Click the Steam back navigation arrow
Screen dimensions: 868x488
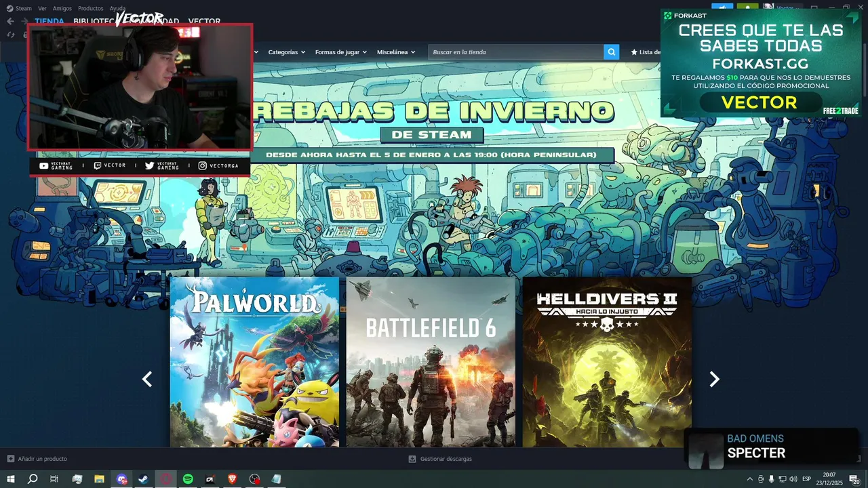coord(10,21)
